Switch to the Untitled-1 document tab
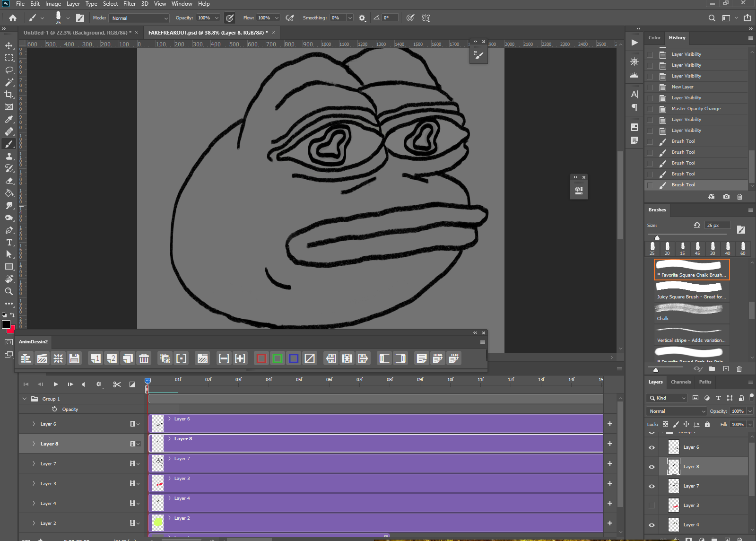The width and height of the screenshot is (756, 541). coord(77,33)
